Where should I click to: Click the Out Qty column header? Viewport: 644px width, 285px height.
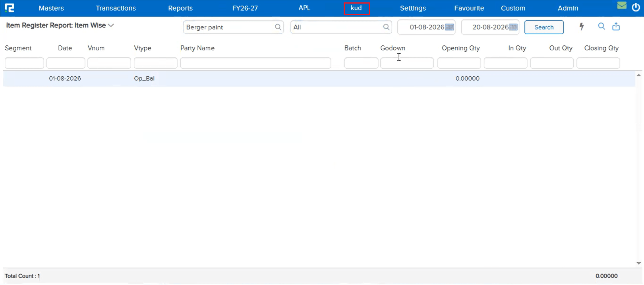(x=561, y=48)
